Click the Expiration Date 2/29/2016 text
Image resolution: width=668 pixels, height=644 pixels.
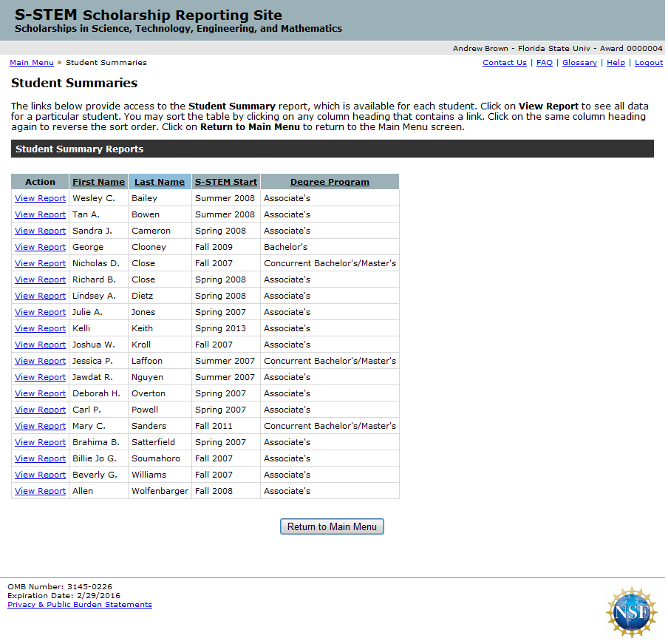coord(64,596)
